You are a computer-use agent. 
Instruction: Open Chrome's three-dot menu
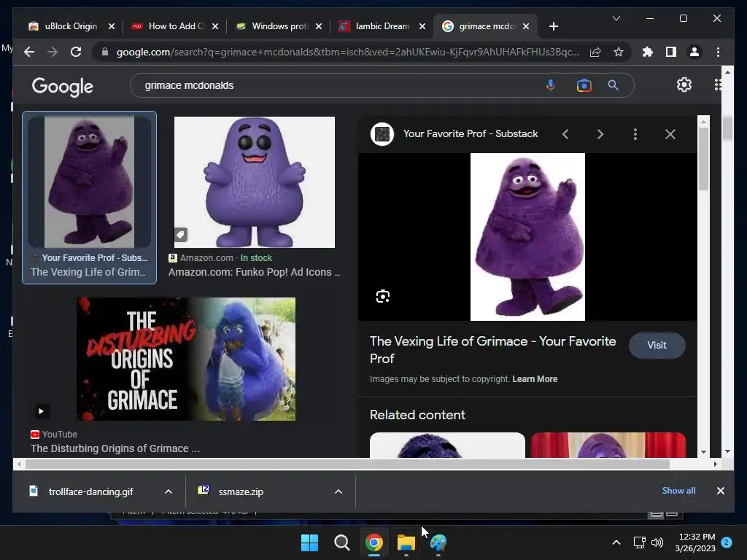(x=718, y=52)
